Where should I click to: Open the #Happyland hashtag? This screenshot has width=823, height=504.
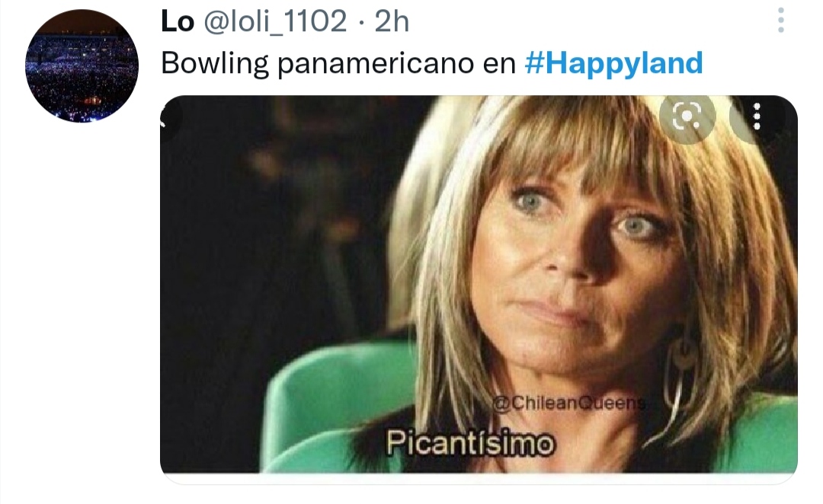pyautogui.click(x=613, y=63)
